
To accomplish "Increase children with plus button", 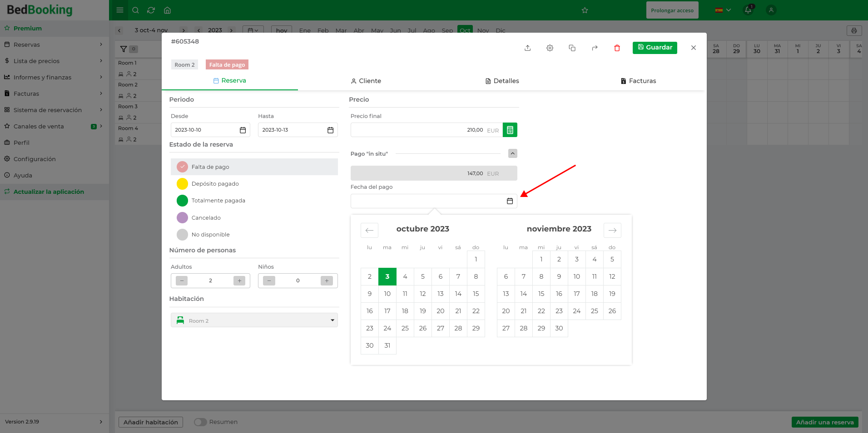I will click(x=327, y=280).
